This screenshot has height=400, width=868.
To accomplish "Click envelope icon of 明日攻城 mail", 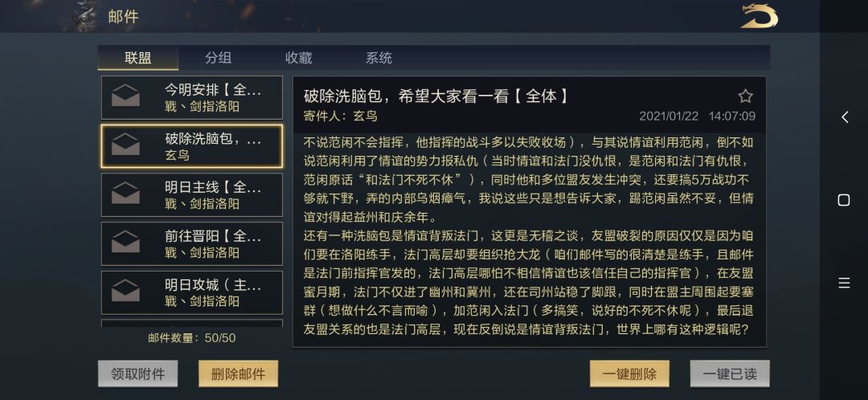I will (125, 292).
